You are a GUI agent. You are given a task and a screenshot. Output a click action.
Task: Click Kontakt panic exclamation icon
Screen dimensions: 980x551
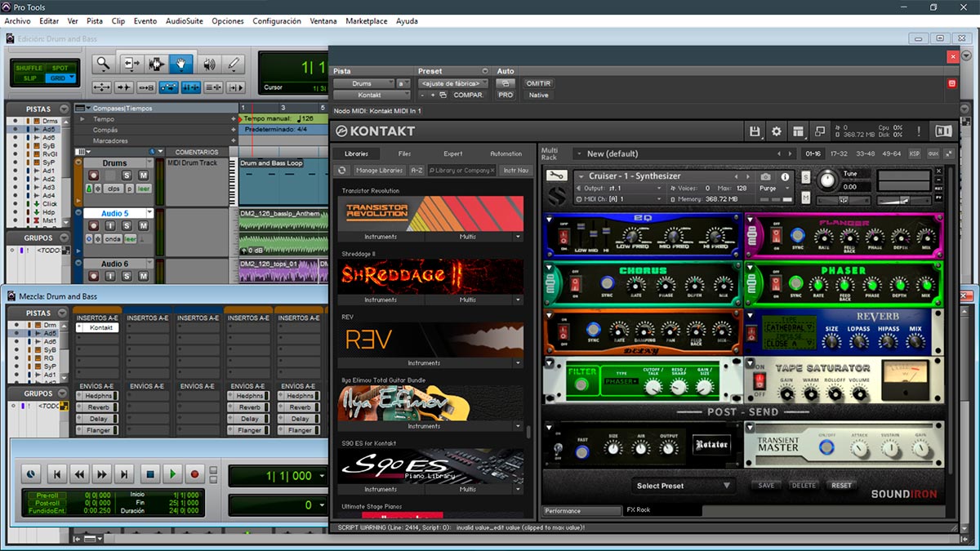coord(919,131)
